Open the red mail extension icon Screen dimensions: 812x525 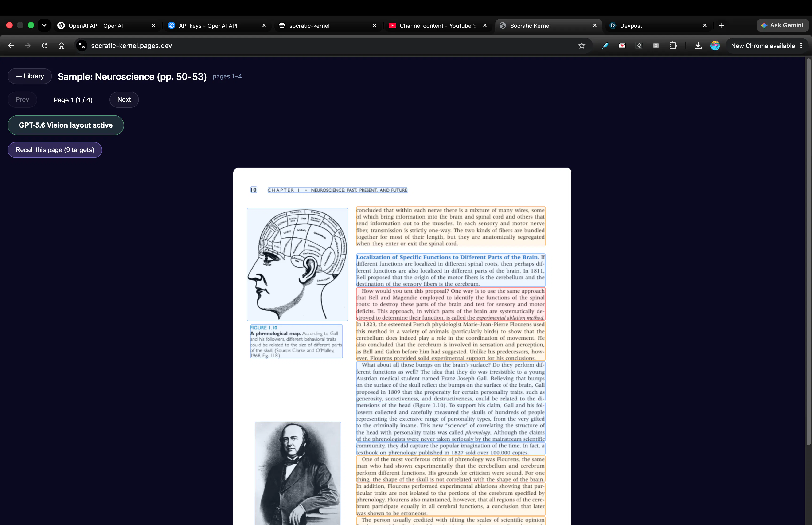622,46
